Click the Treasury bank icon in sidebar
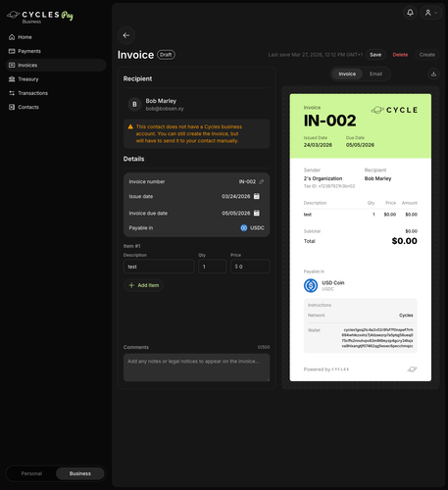This screenshot has height=490, width=448. pyautogui.click(x=12, y=79)
